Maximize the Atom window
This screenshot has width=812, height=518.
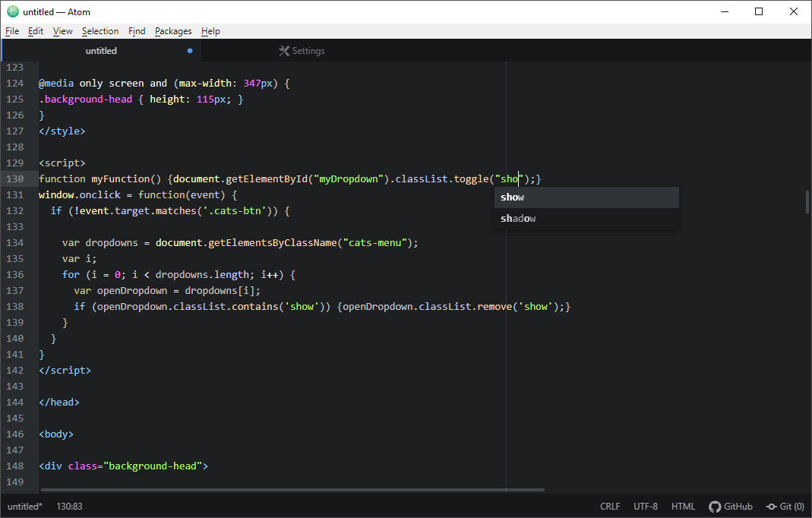click(x=759, y=11)
